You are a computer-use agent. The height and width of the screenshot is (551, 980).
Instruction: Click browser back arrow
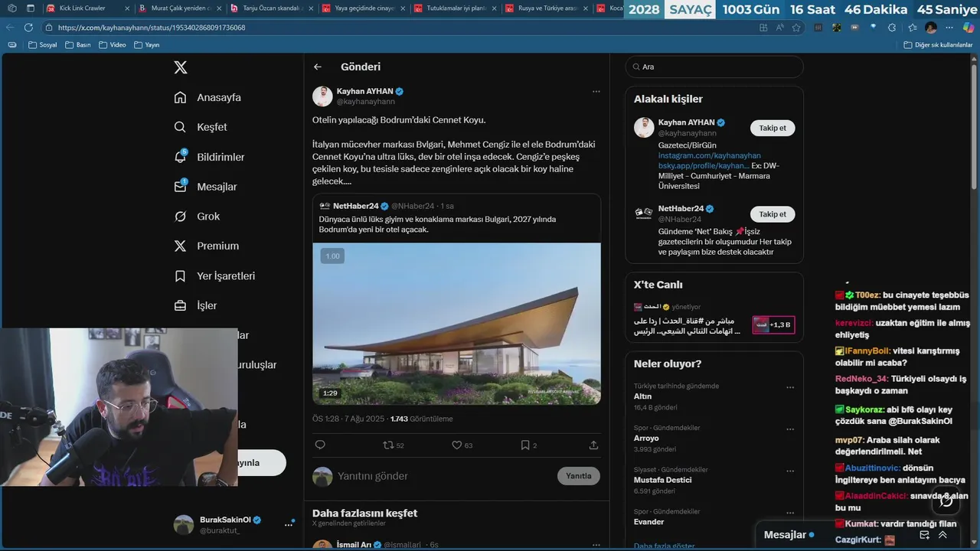pyautogui.click(x=10, y=27)
